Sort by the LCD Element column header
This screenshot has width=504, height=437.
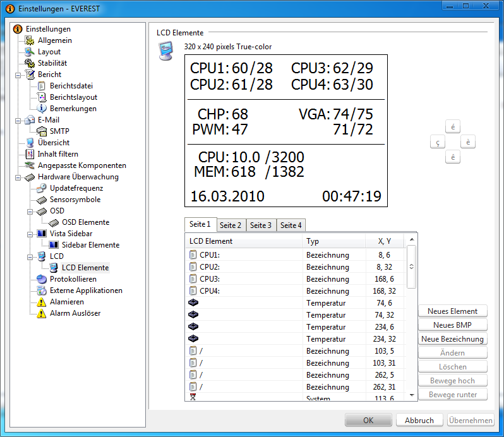tap(244, 241)
